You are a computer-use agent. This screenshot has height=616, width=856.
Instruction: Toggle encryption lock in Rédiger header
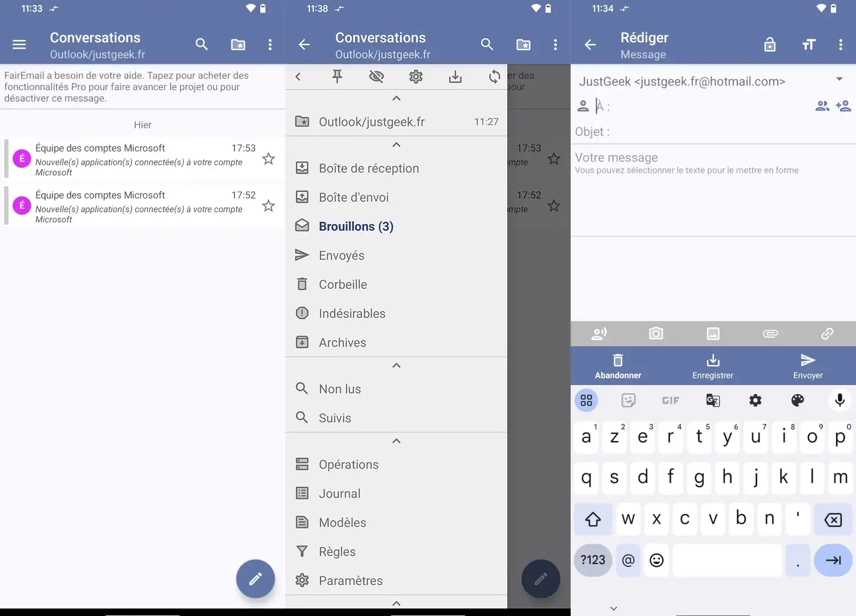pos(770,44)
